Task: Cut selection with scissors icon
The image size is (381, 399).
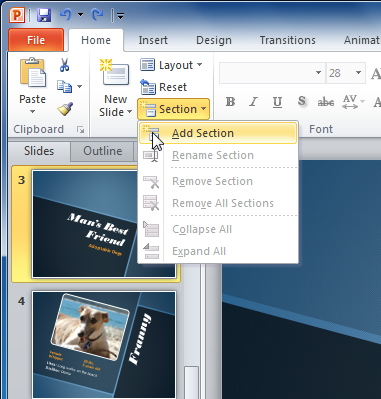Action: tap(64, 65)
